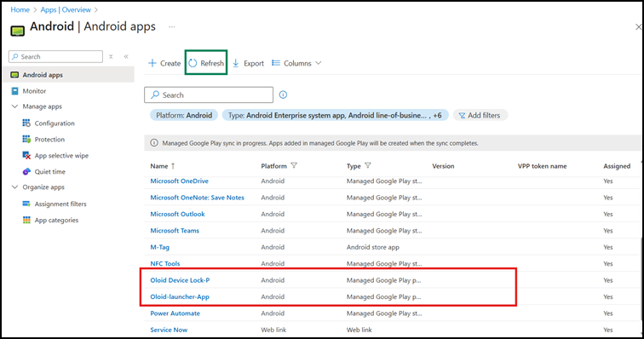Collapse the Organize apps section
This screenshot has height=339, width=644.
point(14,187)
